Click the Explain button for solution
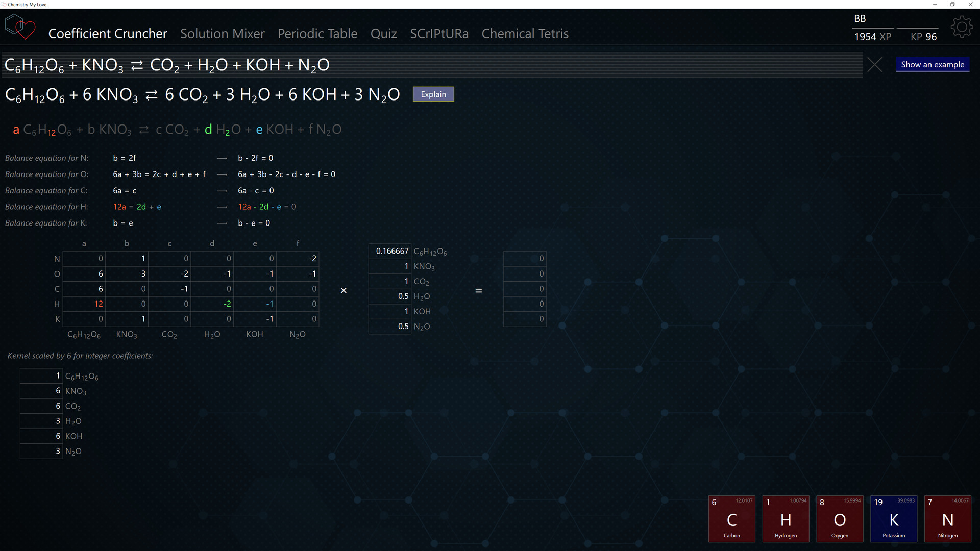Image resolution: width=980 pixels, height=551 pixels. tap(433, 94)
